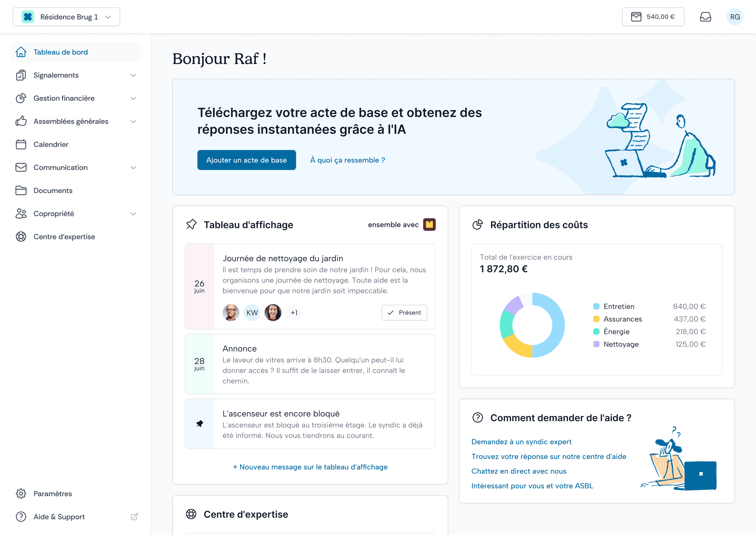Viewport: 756px width, 535px height.
Task: Click Ajouter un acte de base
Action: tap(246, 160)
